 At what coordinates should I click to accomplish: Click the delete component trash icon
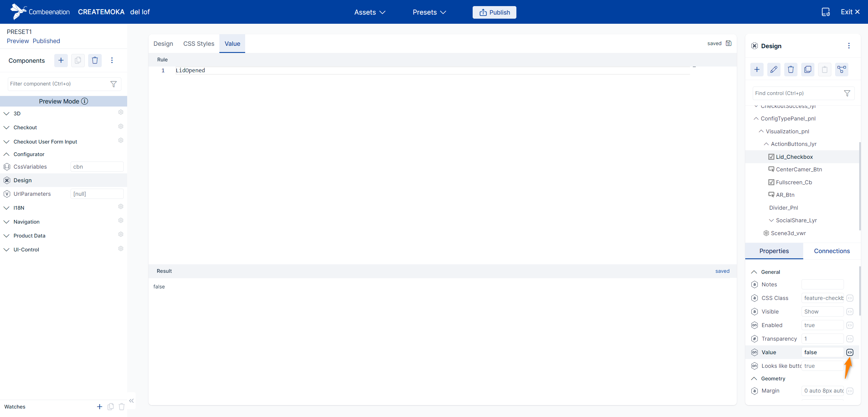click(95, 60)
